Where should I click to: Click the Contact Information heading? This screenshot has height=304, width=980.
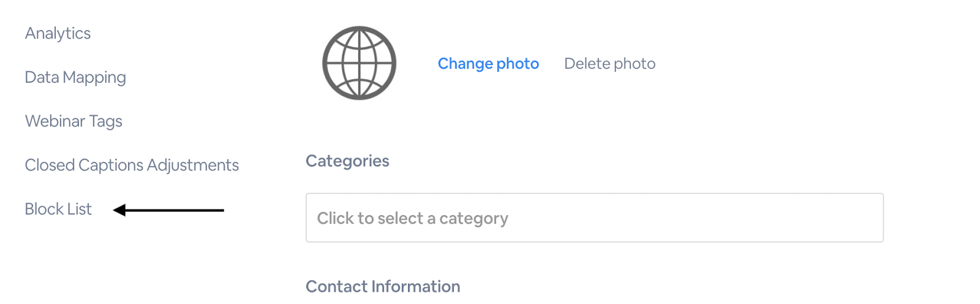383,286
